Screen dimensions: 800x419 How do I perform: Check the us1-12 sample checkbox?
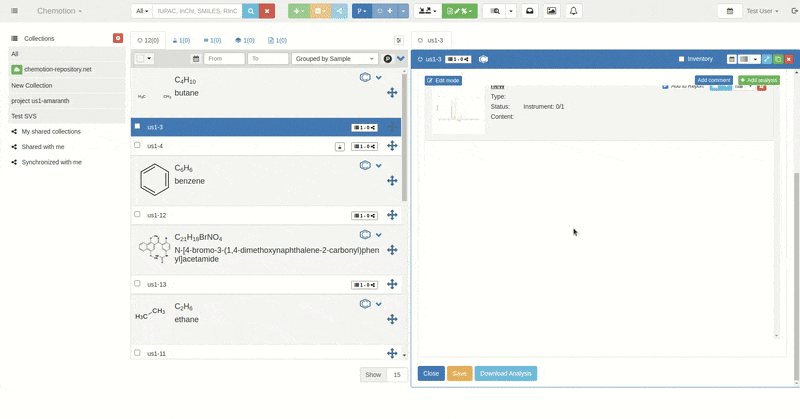coord(137,214)
